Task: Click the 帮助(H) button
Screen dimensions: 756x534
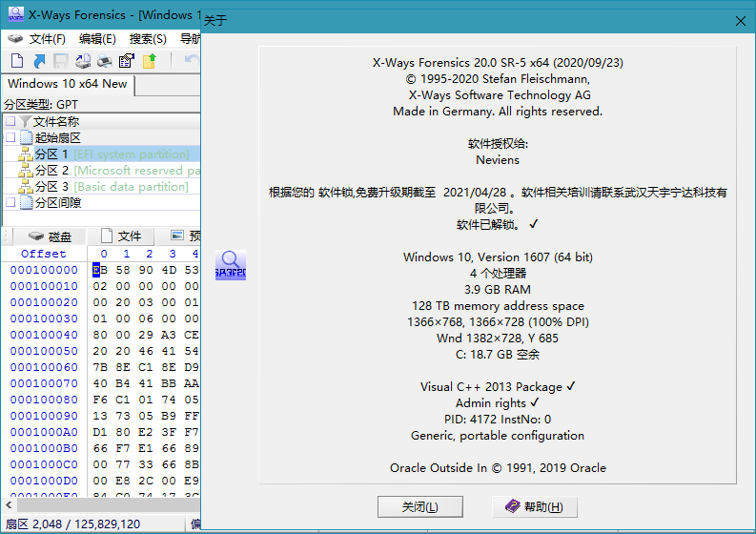Action: (534, 507)
